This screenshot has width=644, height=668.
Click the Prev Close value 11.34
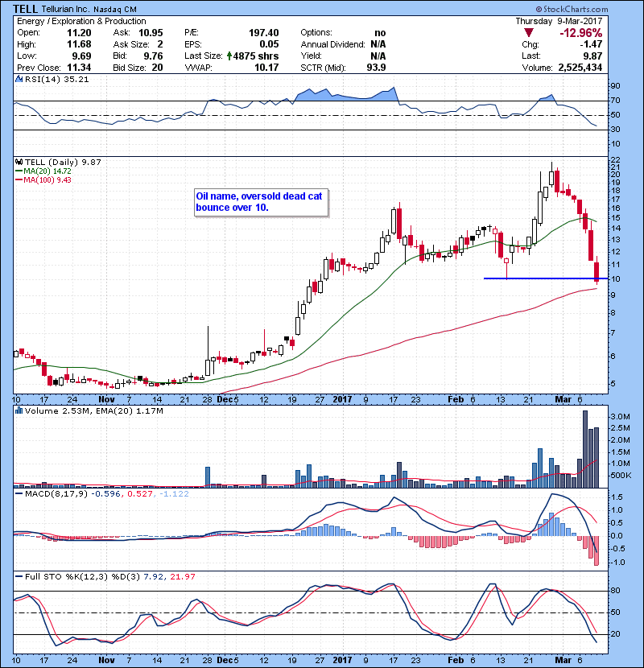pos(79,68)
